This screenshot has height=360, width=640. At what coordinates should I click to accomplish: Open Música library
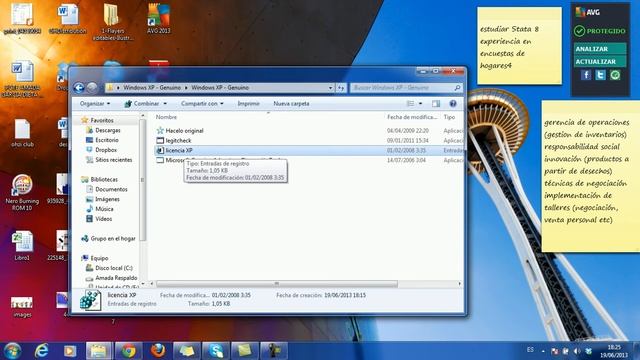(104, 209)
